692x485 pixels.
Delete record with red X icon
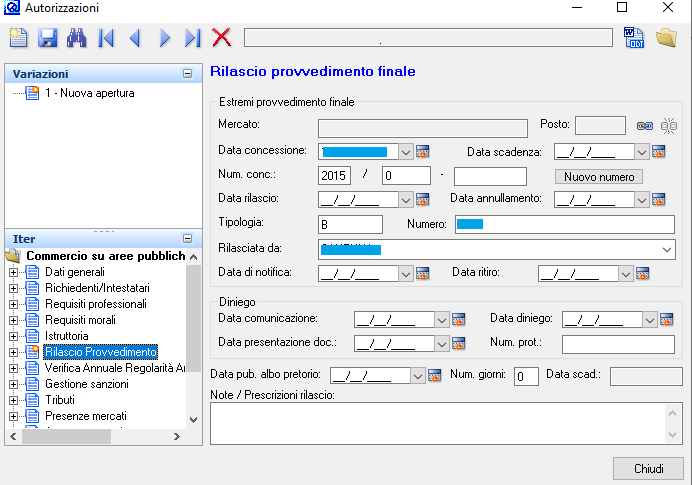click(x=222, y=37)
